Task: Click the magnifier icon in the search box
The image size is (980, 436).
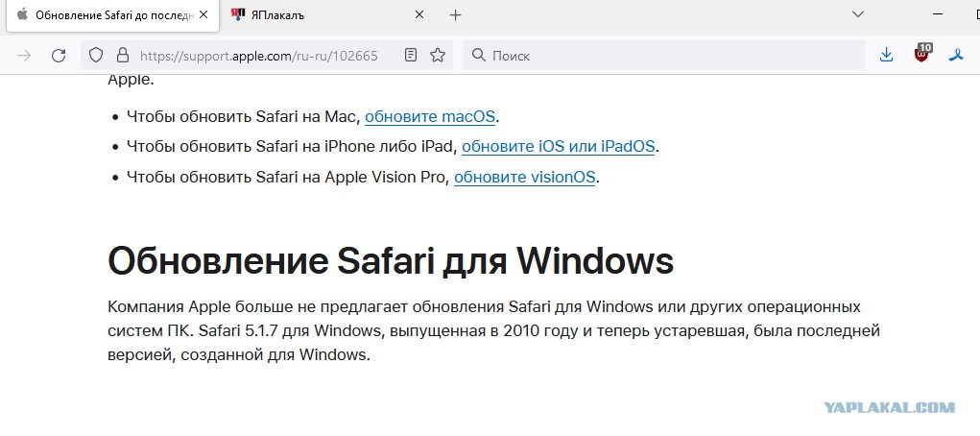Action: click(x=479, y=55)
